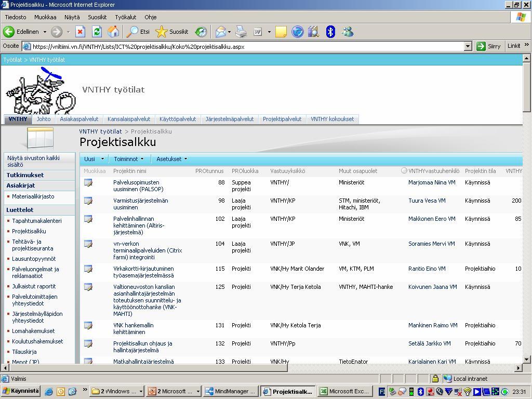This screenshot has height=399, width=532.
Task: Expand the address bar dropdown arrow
Action: pyautogui.click(x=468, y=46)
